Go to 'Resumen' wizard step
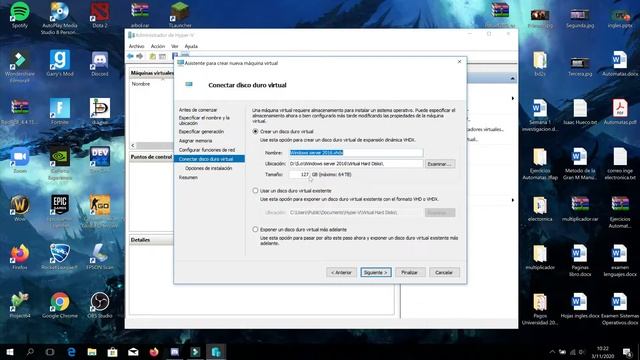The height and width of the screenshot is (360, 640). [x=188, y=177]
